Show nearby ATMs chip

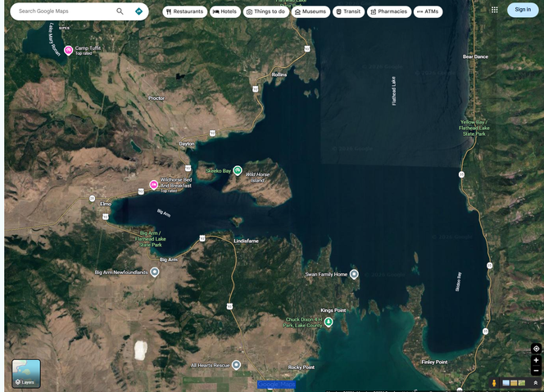(428, 11)
